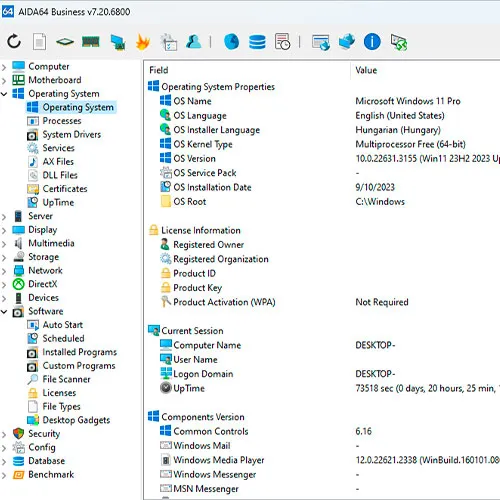Expand the Computer tree node
Viewport: 500px width, 500px height.
tap(4, 67)
